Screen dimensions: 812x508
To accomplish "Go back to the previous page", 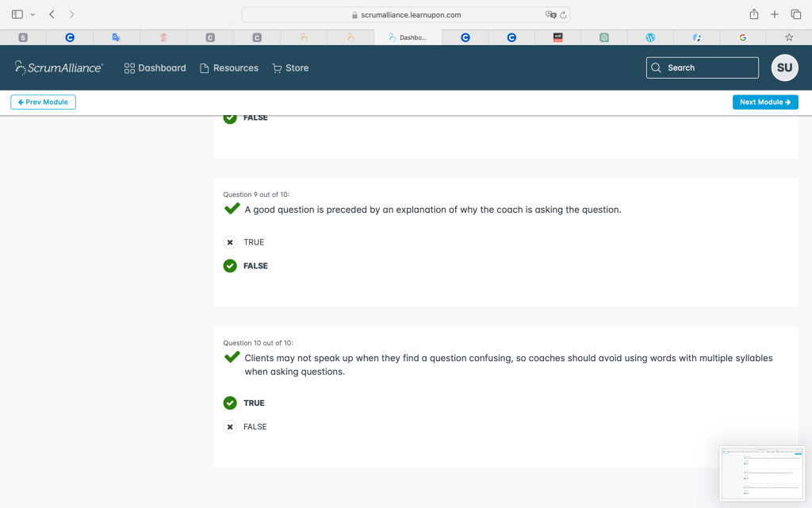I will (x=52, y=14).
